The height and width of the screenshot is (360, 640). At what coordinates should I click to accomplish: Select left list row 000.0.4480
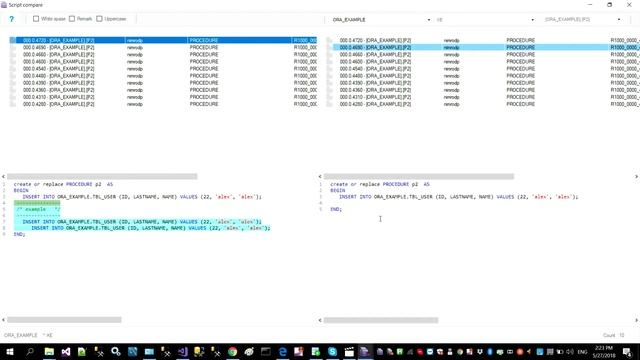tap(163, 76)
